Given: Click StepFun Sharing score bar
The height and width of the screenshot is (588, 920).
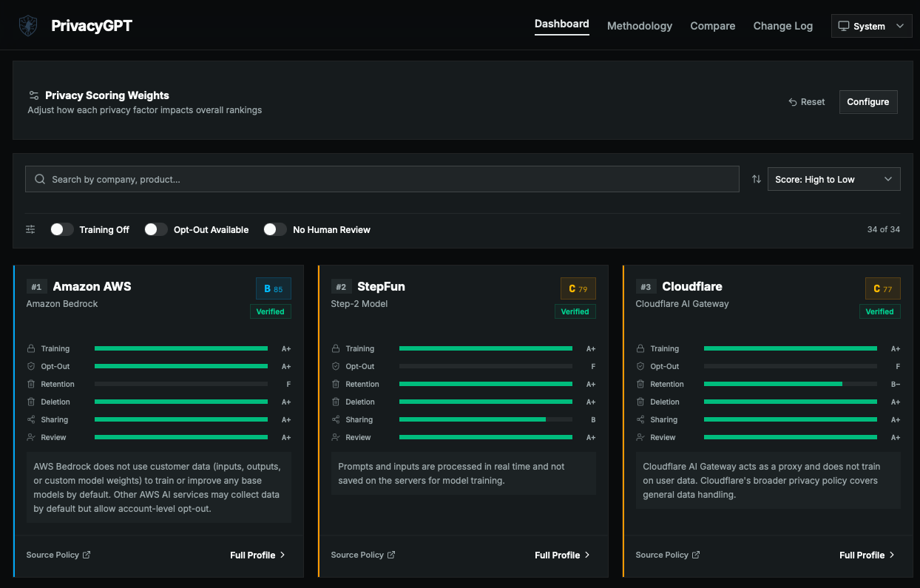Looking at the screenshot, I should pos(486,419).
